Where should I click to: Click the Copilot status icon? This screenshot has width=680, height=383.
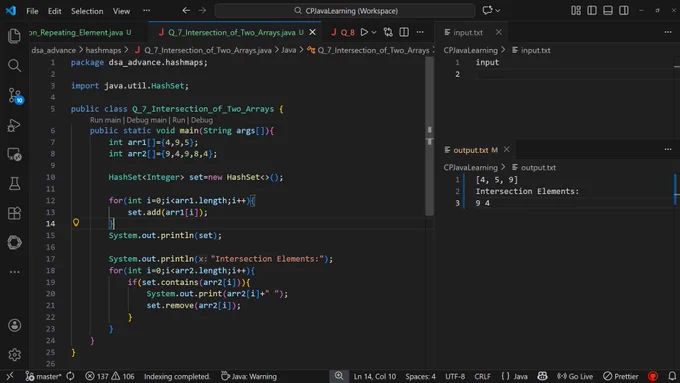coord(543,376)
